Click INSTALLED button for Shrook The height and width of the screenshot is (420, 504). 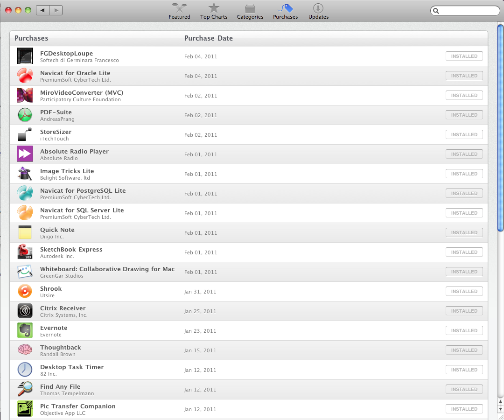click(464, 291)
